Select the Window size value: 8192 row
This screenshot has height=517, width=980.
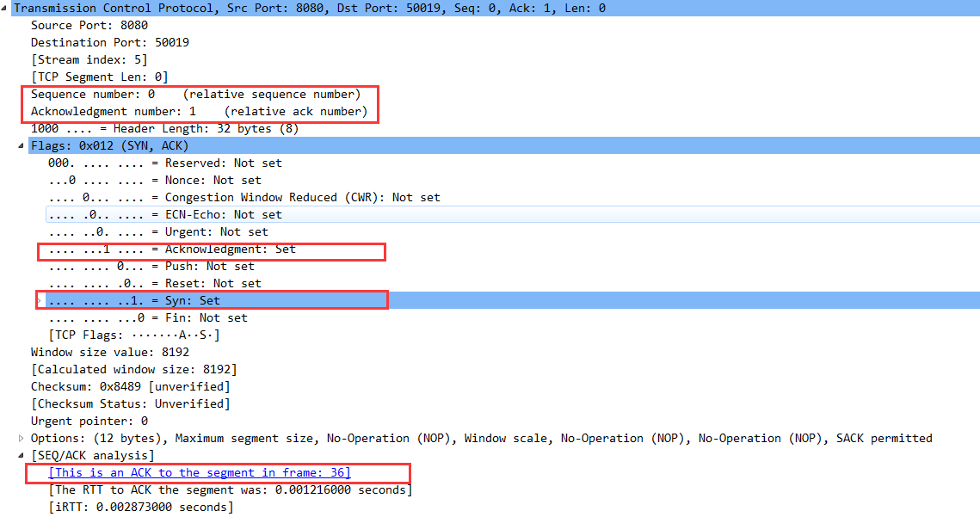110,352
